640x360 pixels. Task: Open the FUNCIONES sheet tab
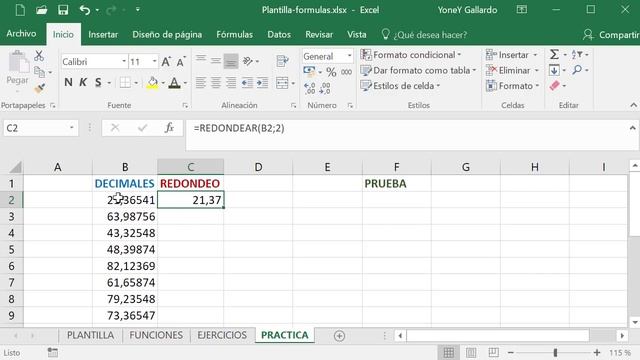point(156,335)
